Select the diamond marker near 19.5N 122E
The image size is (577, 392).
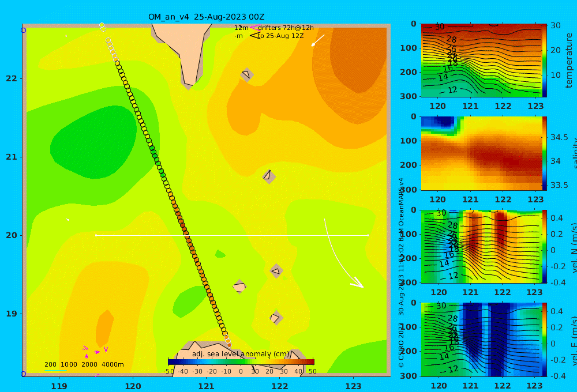pos(276,272)
